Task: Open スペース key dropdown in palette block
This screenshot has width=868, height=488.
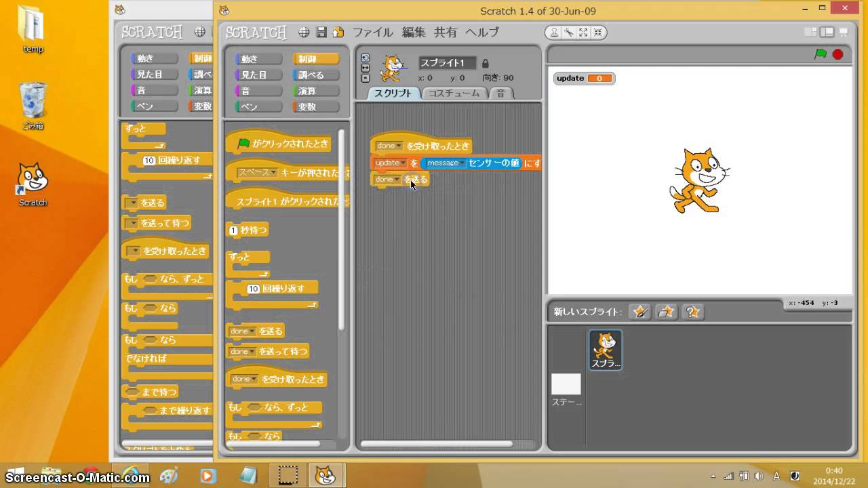Action: click(257, 172)
